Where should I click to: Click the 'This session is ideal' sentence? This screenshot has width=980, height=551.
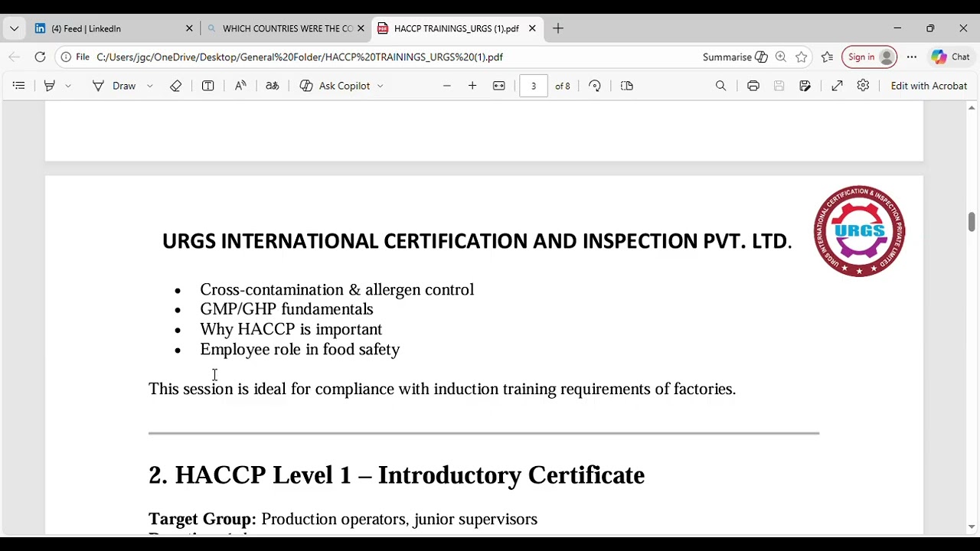coord(442,389)
